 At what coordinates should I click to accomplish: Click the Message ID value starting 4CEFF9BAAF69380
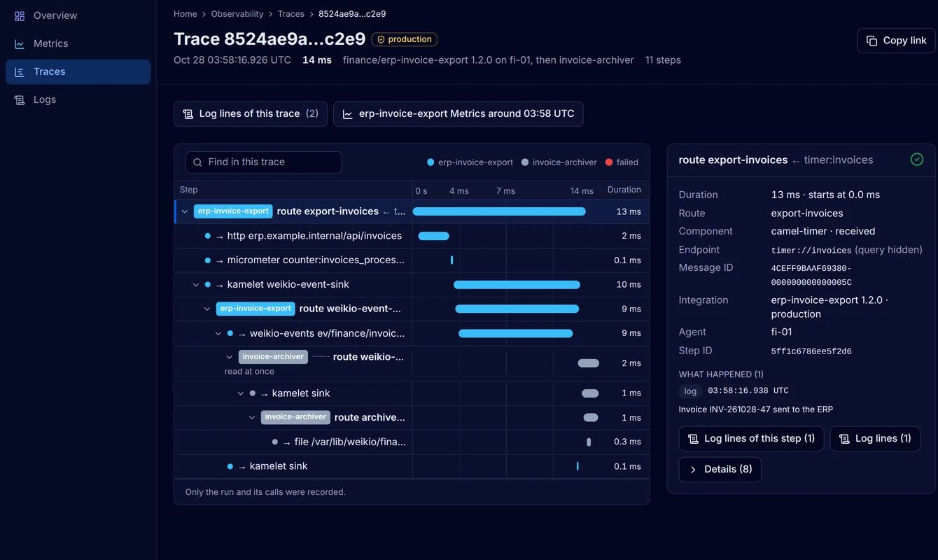coord(811,275)
